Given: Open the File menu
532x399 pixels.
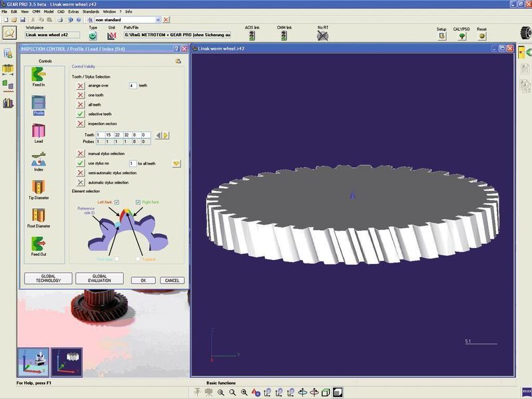Looking at the screenshot, I should point(5,11).
